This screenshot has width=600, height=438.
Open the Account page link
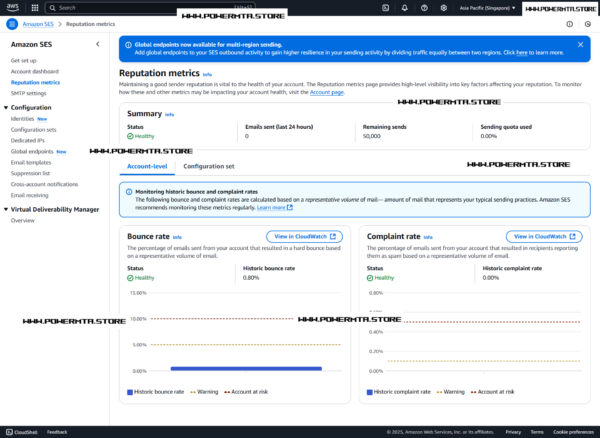pos(326,92)
